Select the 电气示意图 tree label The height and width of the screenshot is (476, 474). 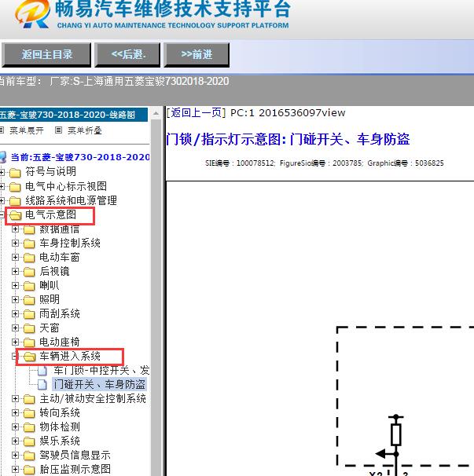pyautogui.click(x=50, y=214)
